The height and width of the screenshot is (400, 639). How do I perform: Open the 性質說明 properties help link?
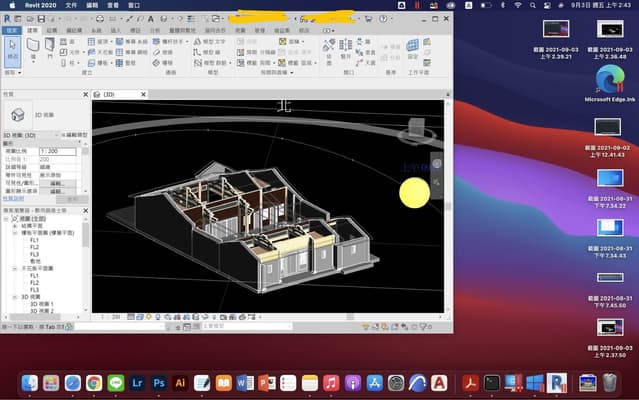pyautogui.click(x=13, y=199)
